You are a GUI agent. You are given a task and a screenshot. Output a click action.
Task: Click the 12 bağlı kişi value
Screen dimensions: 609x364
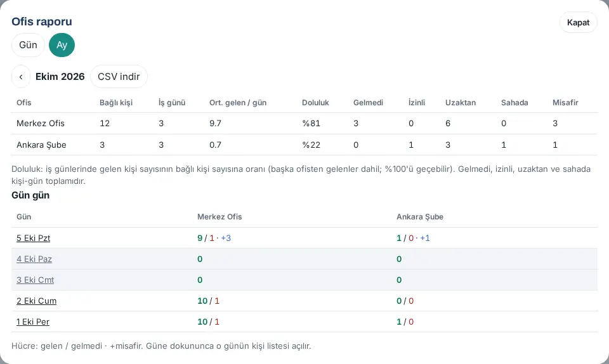[x=105, y=124]
